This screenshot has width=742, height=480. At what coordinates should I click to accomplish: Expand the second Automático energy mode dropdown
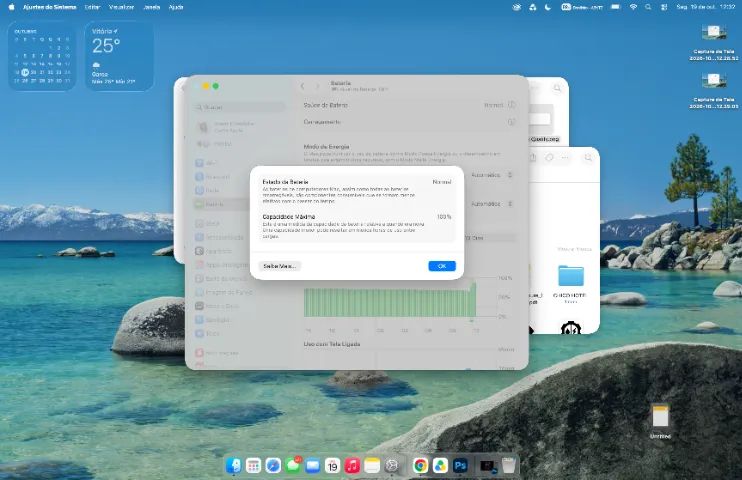pos(492,204)
